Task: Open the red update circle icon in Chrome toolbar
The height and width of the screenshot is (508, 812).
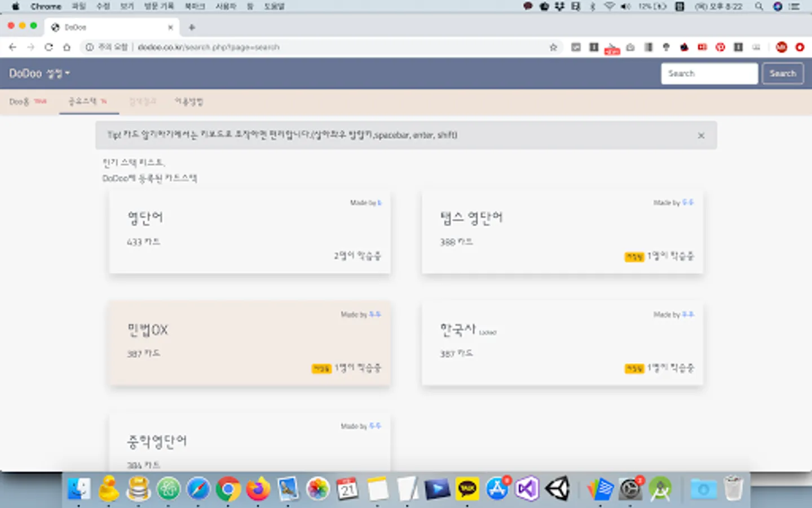Action: [x=800, y=47]
